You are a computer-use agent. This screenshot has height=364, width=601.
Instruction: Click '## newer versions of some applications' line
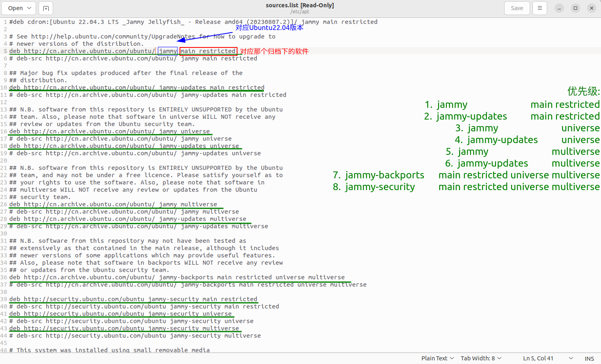click(x=142, y=255)
